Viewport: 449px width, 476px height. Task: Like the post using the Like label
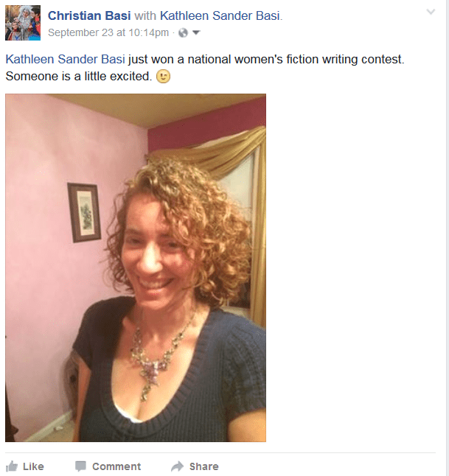click(x=33, y=466)
